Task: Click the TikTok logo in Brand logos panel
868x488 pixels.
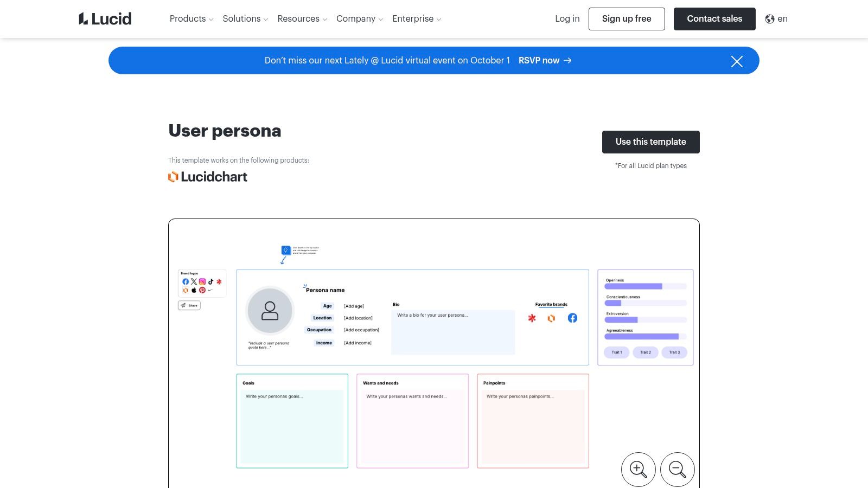Action: tap(210, 282)
